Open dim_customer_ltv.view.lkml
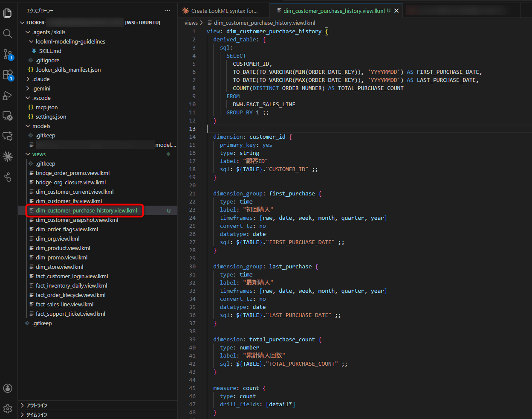This screenshot has width=532, height=419. click(98, 201)
